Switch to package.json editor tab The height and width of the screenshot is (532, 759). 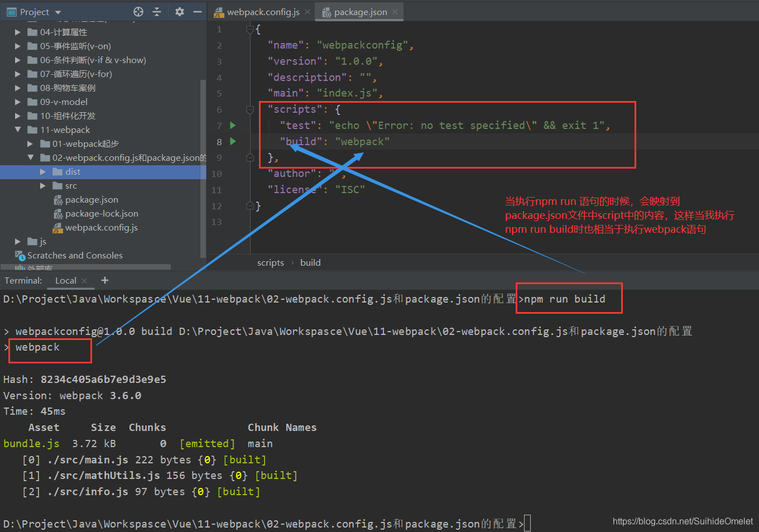click(361, 12)
